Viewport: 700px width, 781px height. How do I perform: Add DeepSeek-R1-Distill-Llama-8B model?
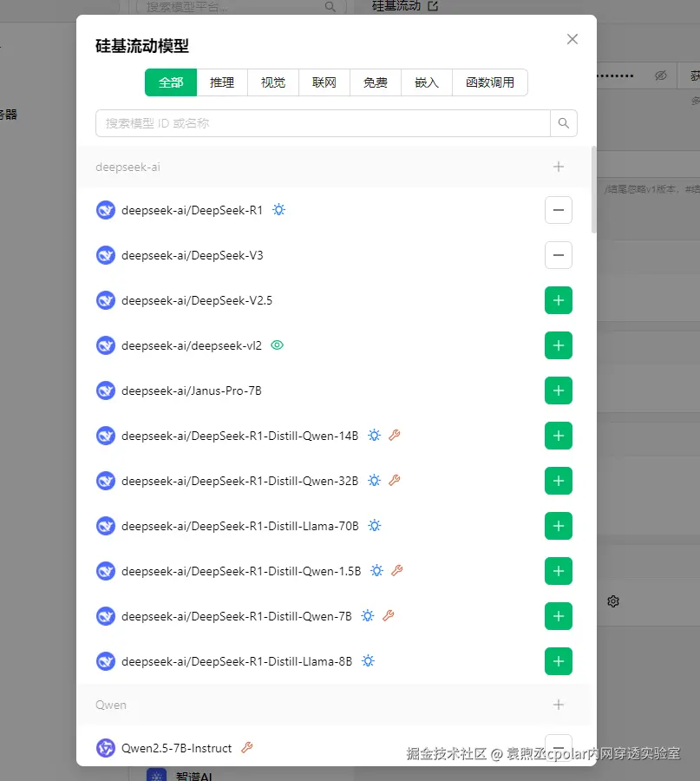pyautogui.click(x=558, y=661)
